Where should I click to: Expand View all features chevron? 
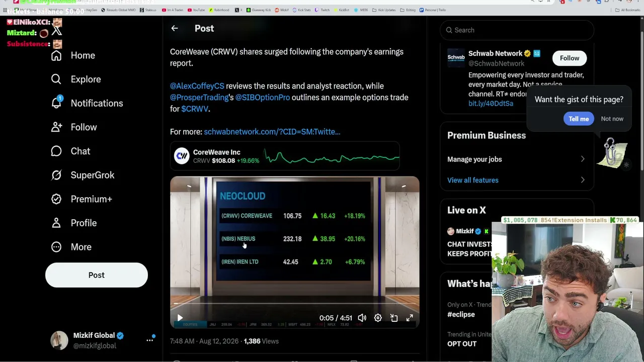click(583, 180)
